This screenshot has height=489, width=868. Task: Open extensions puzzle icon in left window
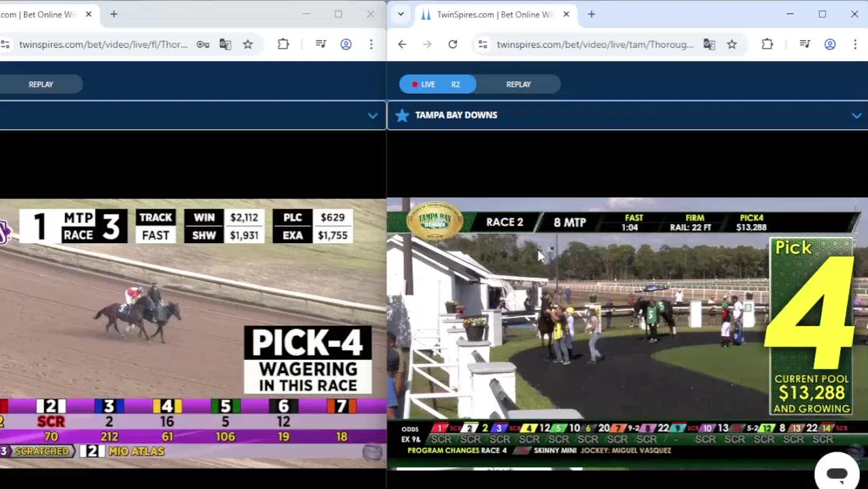pos(283,44)
